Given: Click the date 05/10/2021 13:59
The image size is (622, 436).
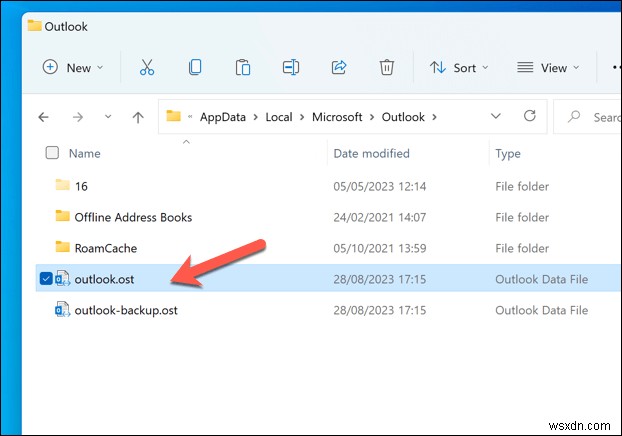Looking at the screenshot, I should pyautogui.click(x=380, y=248).
